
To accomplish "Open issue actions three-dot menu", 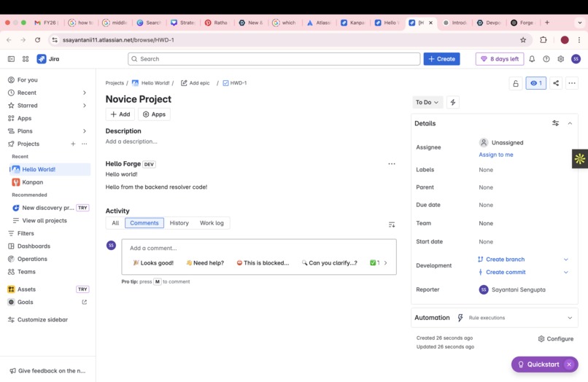I will pos(572,83).
